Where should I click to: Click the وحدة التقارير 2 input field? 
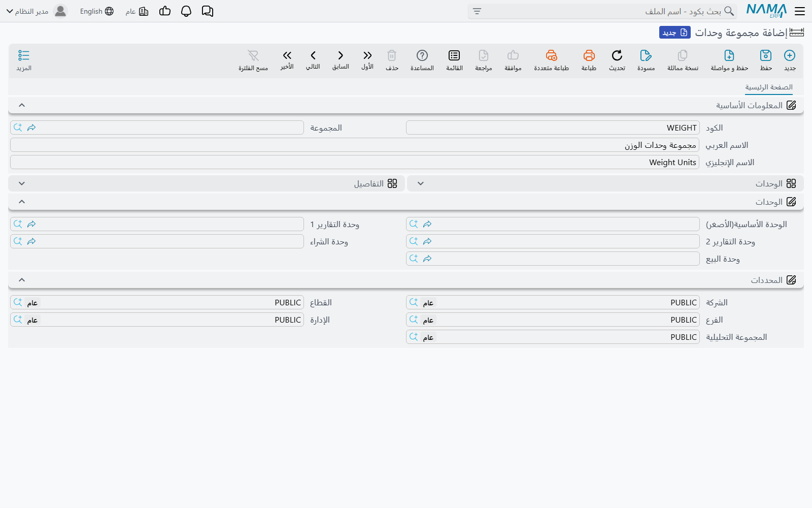[x=553, y=241]
